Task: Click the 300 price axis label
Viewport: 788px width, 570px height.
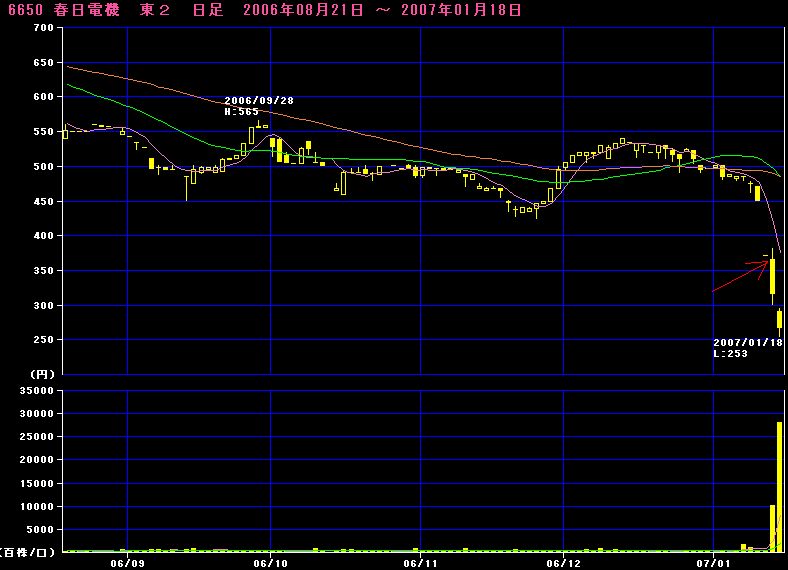Action: pyautogui.click(x=44, y=306)
